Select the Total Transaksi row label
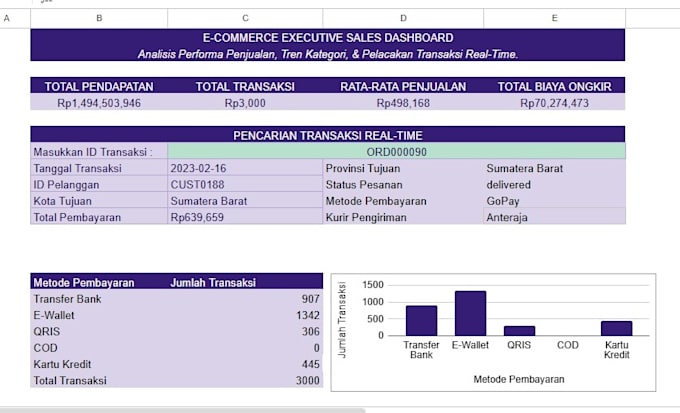Screen dimensions: 680x413 (x=70, y=380)
